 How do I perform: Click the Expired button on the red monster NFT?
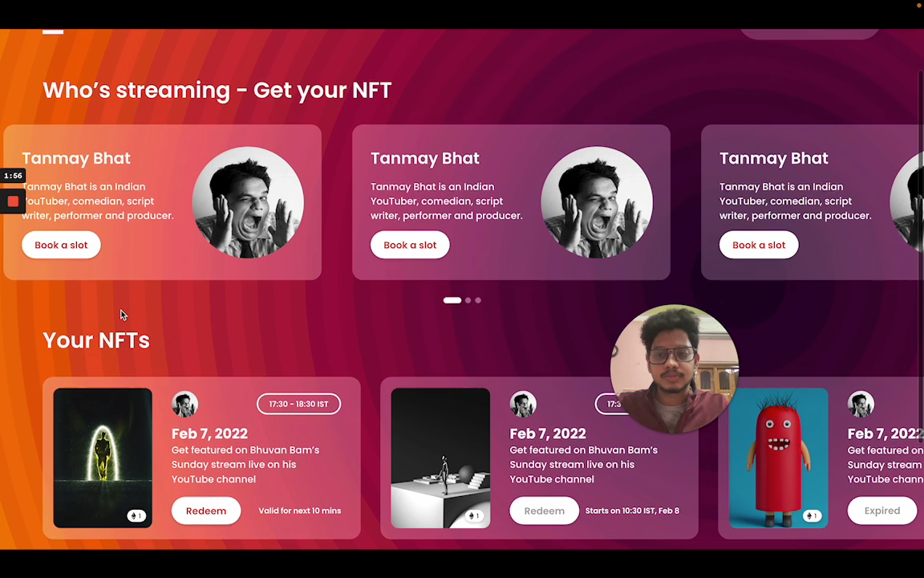(882, 511)
